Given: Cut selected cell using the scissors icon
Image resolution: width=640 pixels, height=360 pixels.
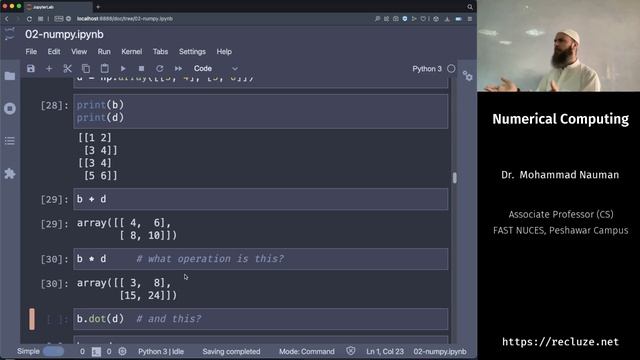Looking at the screenshot, I should point(67,69).
